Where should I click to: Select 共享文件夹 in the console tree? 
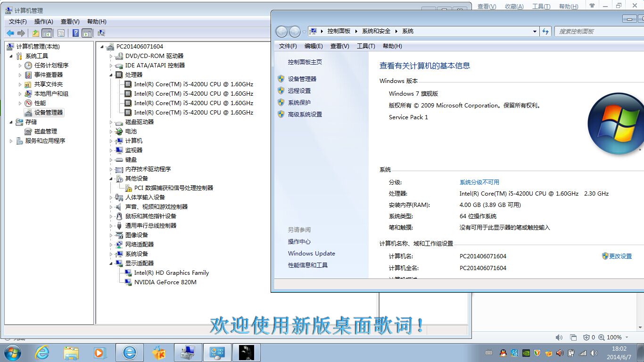coord(48,84)
